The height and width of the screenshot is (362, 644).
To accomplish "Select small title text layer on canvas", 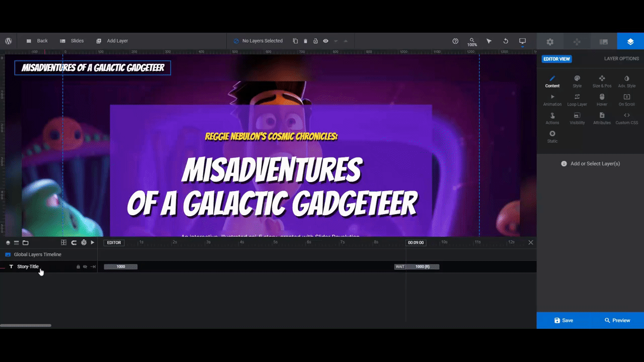I will [x=93, y=68].
